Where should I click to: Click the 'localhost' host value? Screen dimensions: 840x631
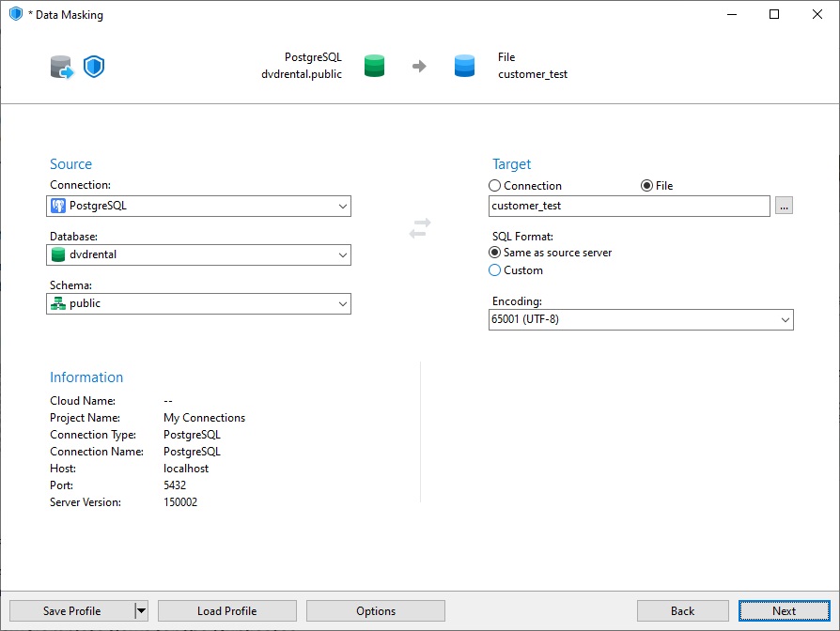pos(186,469)
